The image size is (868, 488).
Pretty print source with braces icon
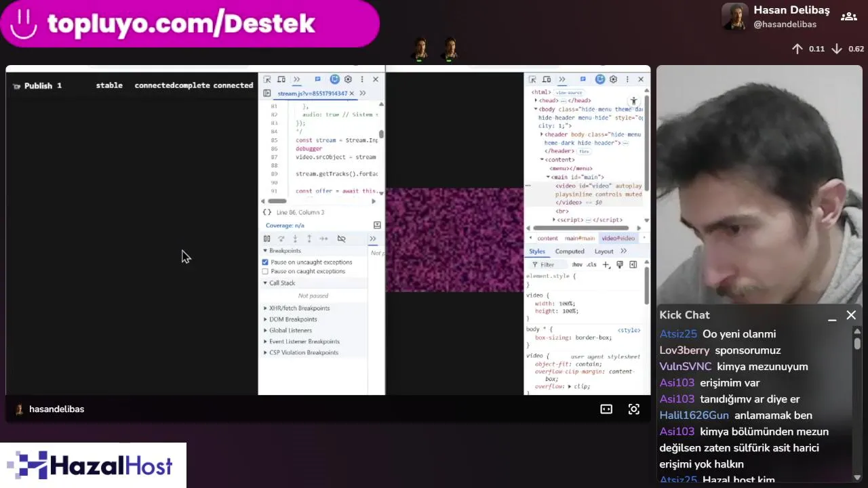point(267,212)
